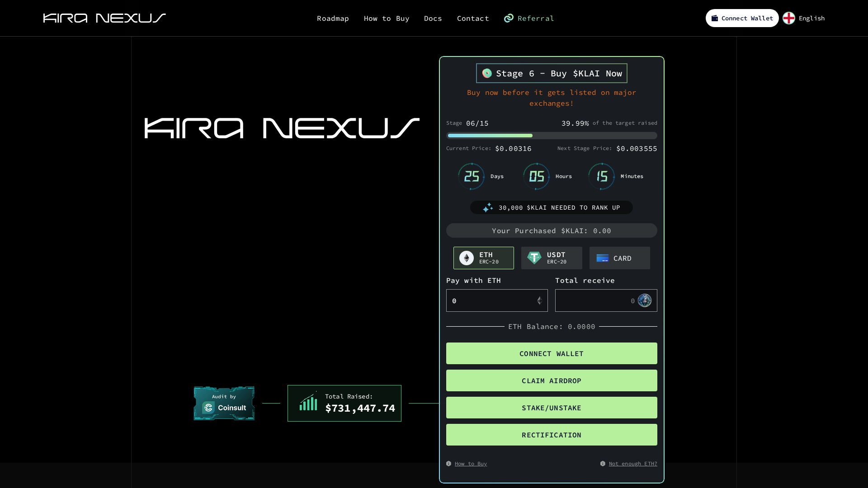Open the Roadmap menu item
This screenshot has width=868, height=488.
click(x=333, y=19)
